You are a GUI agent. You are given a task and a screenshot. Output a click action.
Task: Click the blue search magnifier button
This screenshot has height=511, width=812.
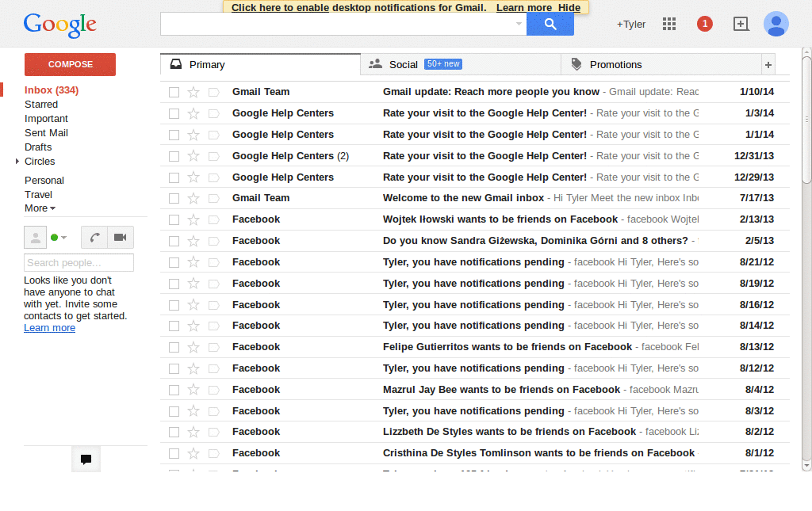[x=550, y=24]
